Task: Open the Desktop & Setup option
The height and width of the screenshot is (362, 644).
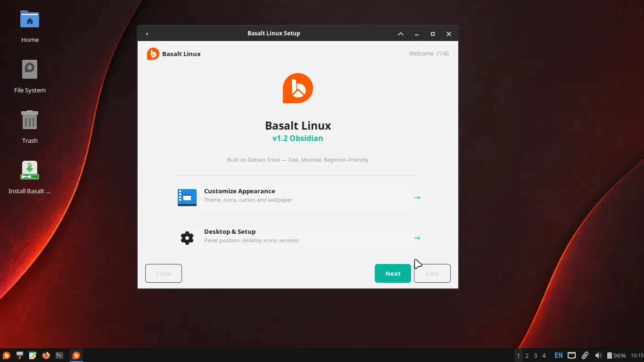Action: [x=298, y=238]
